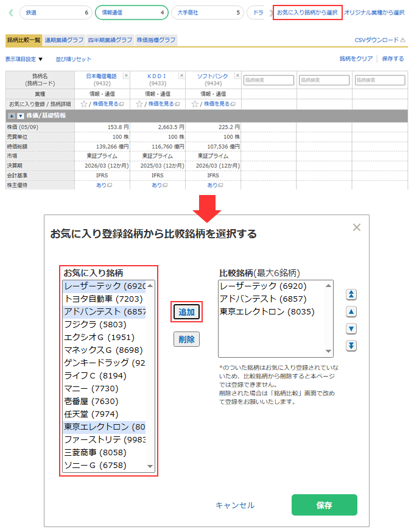
Task: Select レーザーテック (6920) in 比較銘柄 list
Action: 272,286
